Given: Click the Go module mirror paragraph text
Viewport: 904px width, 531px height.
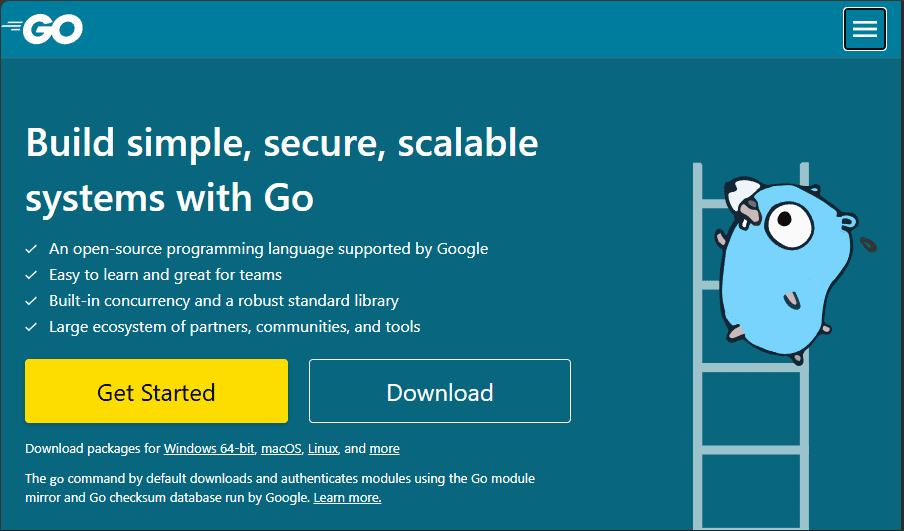Looking at the screenshot, I should click(x=280, y=488).
